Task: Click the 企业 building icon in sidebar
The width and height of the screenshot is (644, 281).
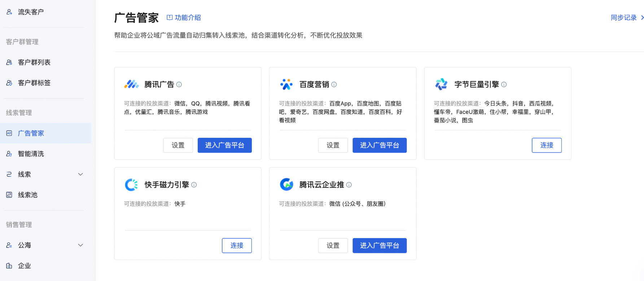Action: point(9,266)
